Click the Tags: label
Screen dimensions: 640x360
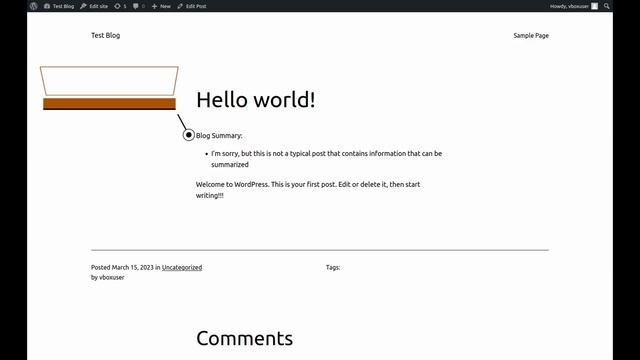pos(333,267)
